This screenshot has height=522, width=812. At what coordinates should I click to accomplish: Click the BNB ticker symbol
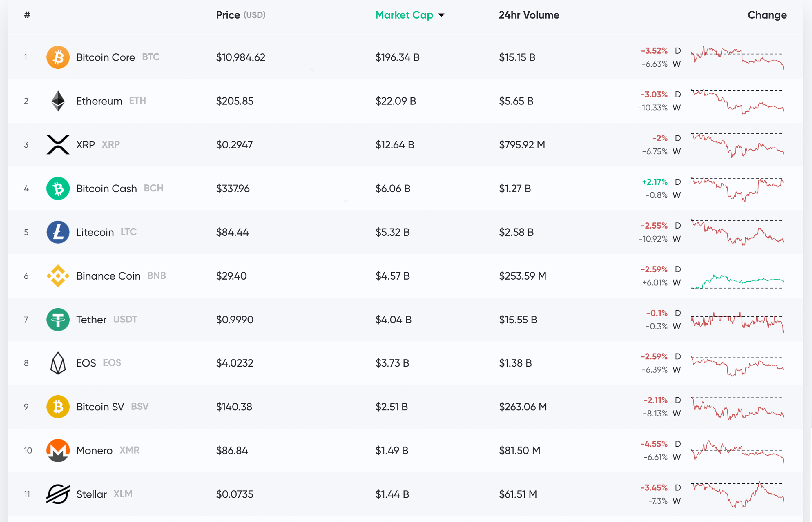click(157, 275)
